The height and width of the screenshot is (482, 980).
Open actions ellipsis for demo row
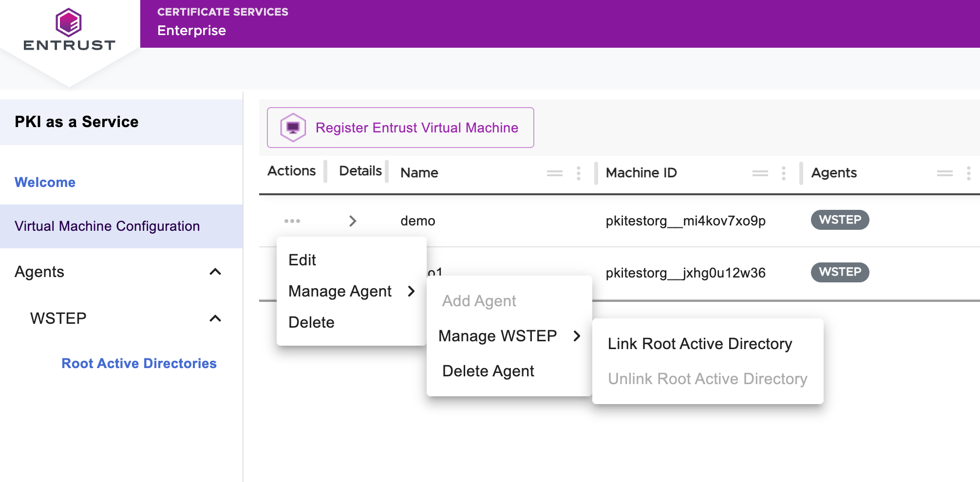click(292, 221)
